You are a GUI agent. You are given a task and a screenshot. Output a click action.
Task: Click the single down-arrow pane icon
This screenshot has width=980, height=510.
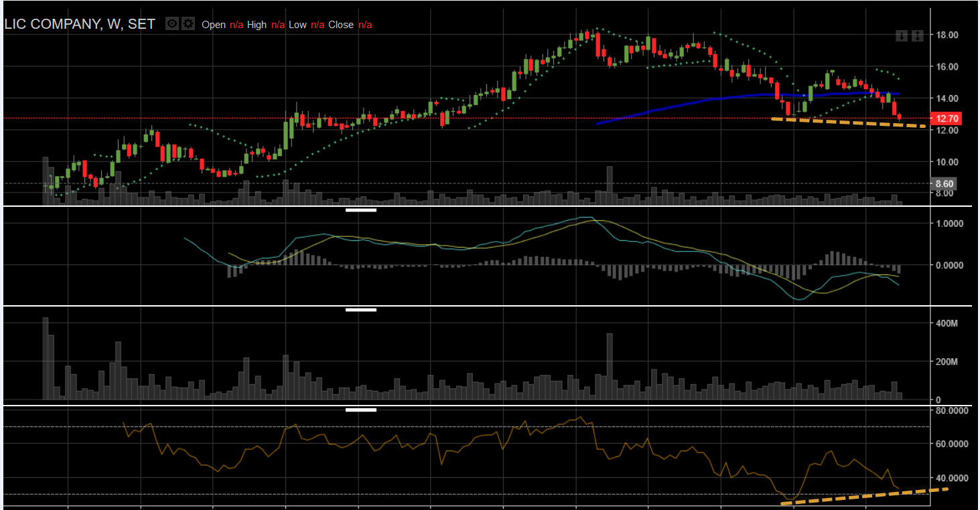902,35
